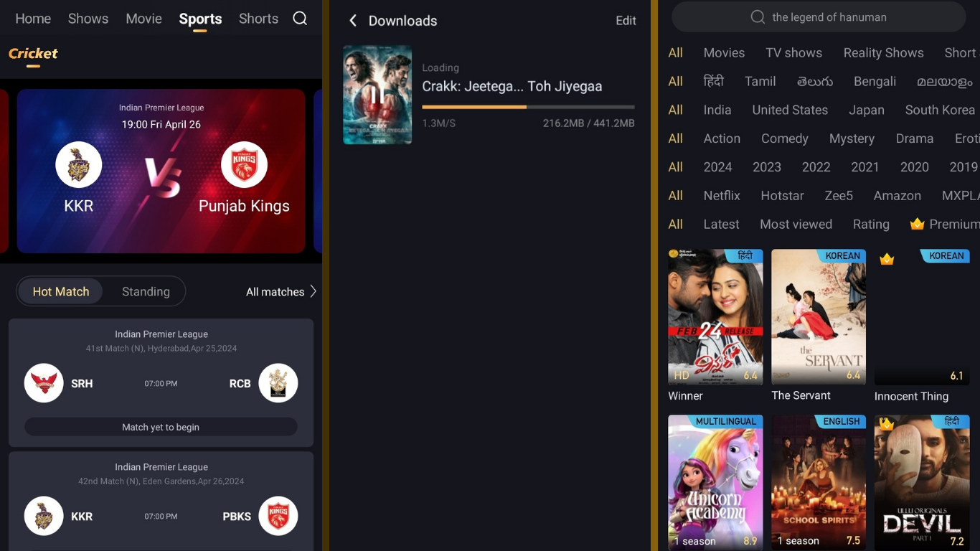Screen dimensions: 980x551
Task: Sort results by Most viewed
Action: click(796, 225)
